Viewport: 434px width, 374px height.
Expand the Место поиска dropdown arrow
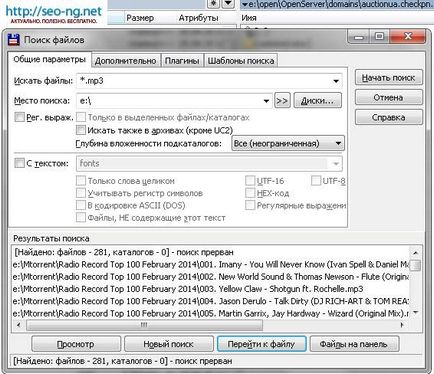coord(266,101)
